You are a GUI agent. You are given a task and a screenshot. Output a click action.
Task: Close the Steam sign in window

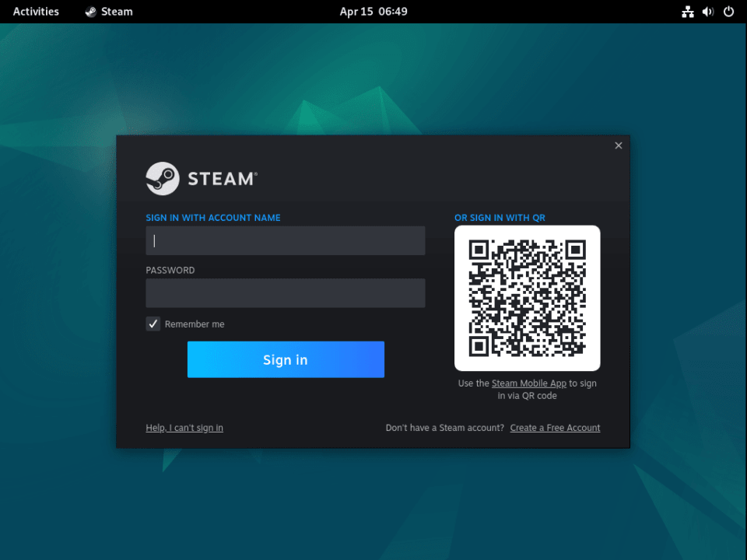618,145
